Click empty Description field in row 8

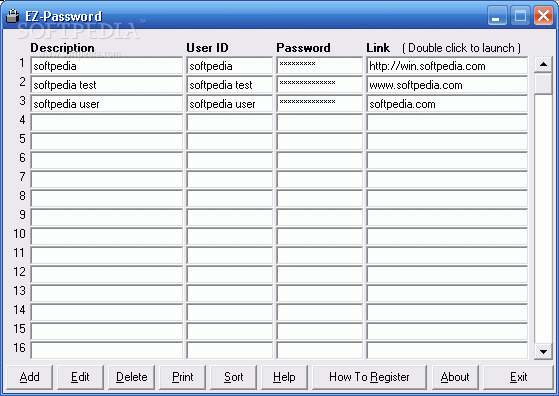107,199
